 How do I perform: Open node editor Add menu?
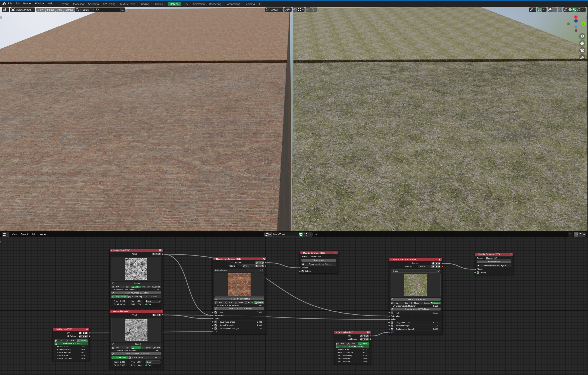[34, 234]
